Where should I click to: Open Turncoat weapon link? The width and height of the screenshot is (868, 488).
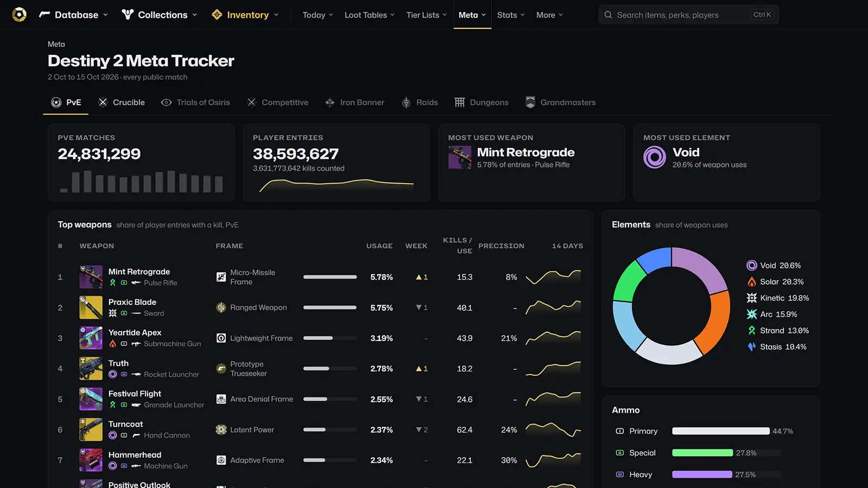125,424
